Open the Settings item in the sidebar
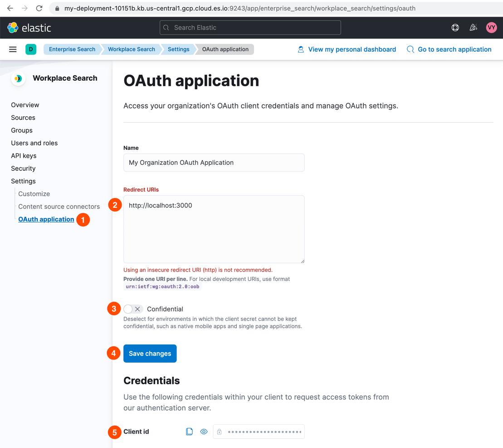The height and width of the screenshot is (448, 503). point(23,181)
